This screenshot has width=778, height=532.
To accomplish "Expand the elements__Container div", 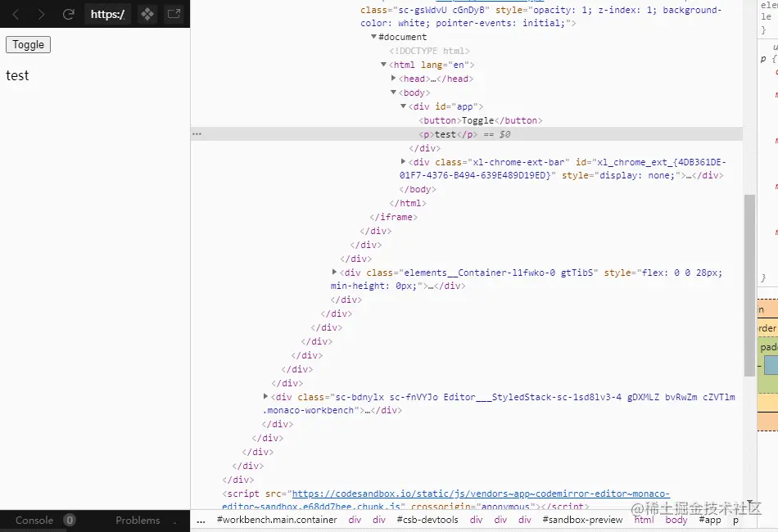I will click(x=334, y=273).
